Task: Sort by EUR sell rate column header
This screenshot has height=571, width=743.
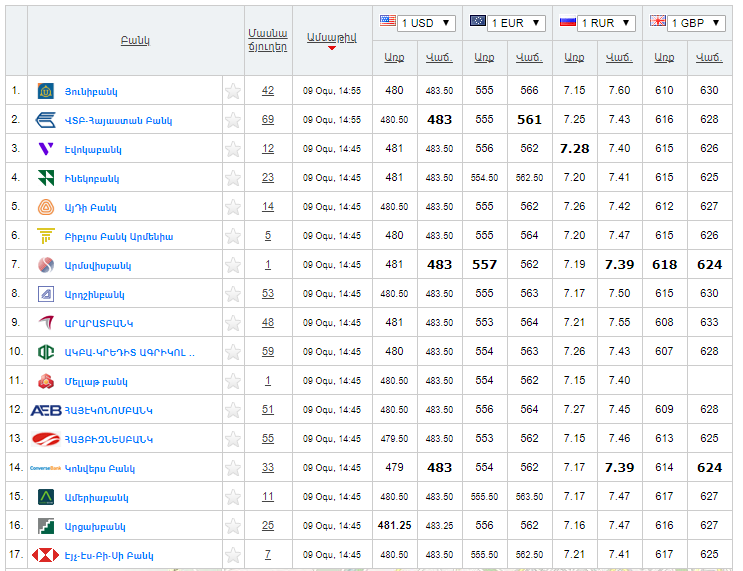Action: pos(529,57)
